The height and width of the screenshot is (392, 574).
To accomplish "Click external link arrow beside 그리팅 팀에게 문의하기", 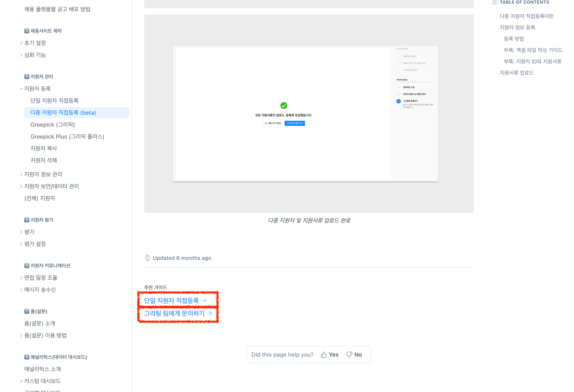I will pos(210,313).
